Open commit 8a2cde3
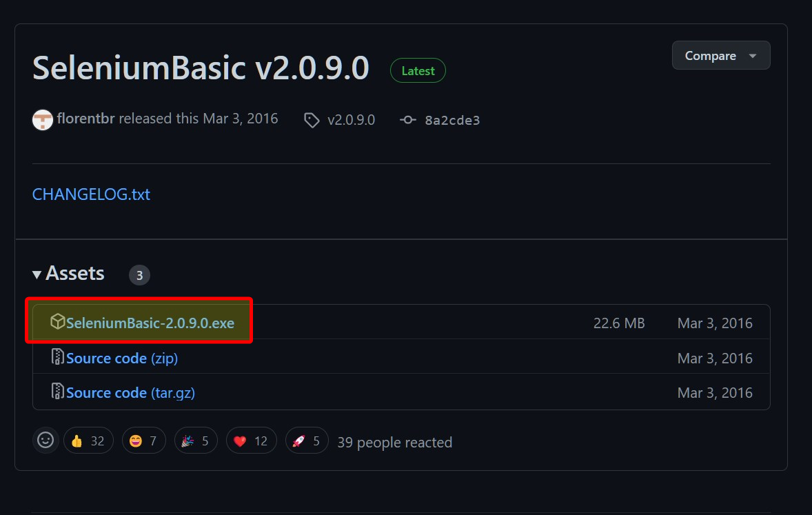812x515 pixels. 452,120
